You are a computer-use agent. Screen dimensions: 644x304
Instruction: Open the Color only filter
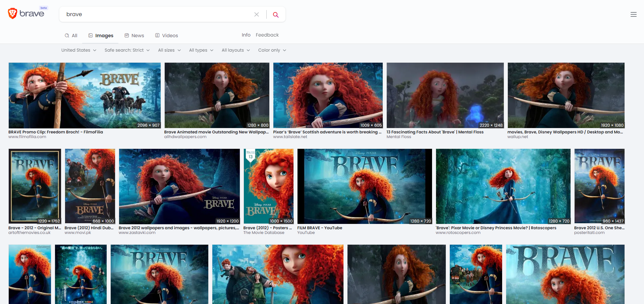[272, 50]
